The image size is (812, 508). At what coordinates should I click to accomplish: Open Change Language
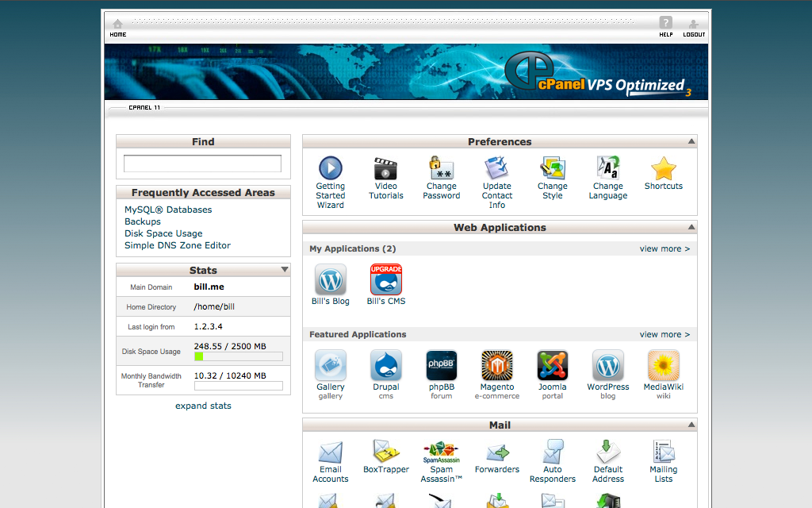pos(608,168)
